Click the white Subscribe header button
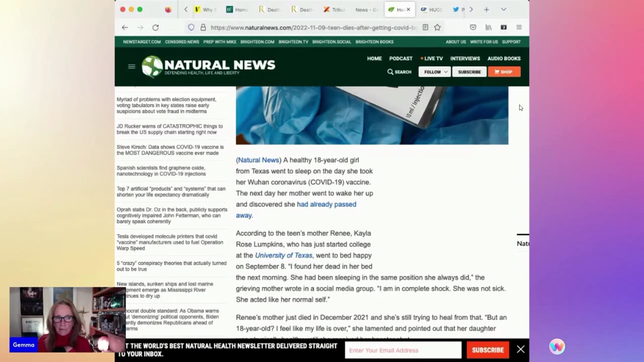Image resolution: width=644 pixels, height=362 pixels. pos(469,72)
